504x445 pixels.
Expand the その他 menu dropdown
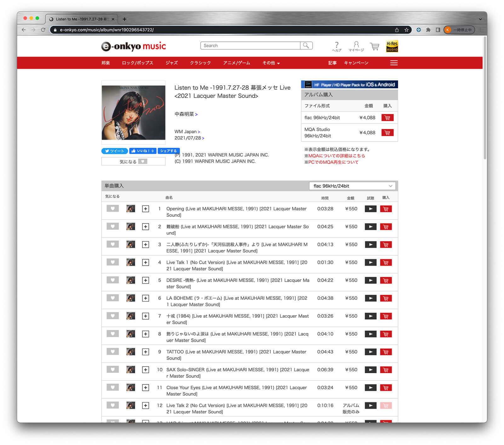[271, 63]
